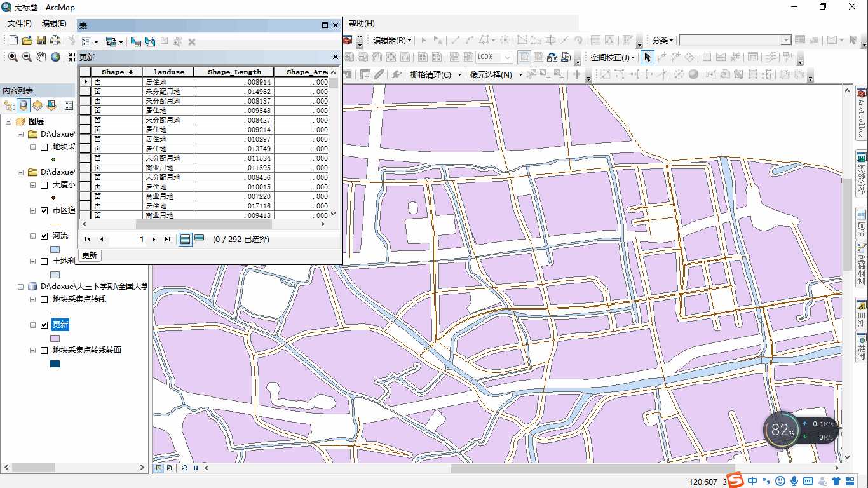Open the 搜索 search side tab
This screenshot has width=868, height=488.
click(862, 347)
